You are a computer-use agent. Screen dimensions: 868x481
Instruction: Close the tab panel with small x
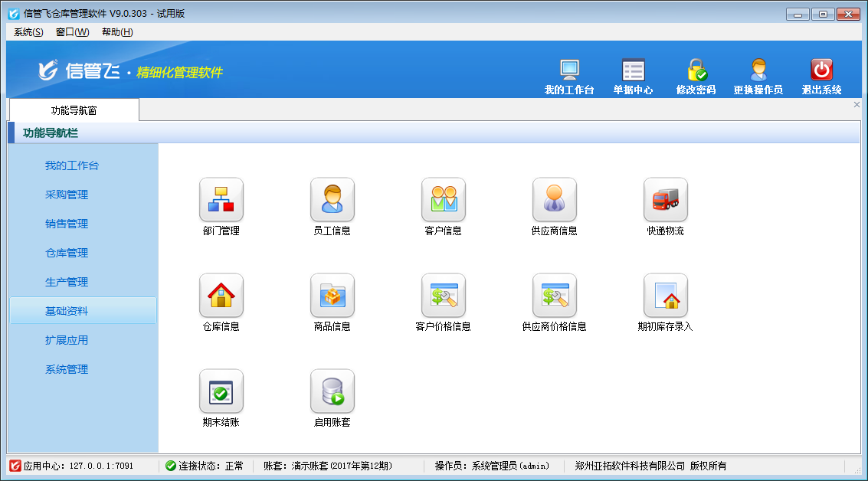tap(857, 105)
